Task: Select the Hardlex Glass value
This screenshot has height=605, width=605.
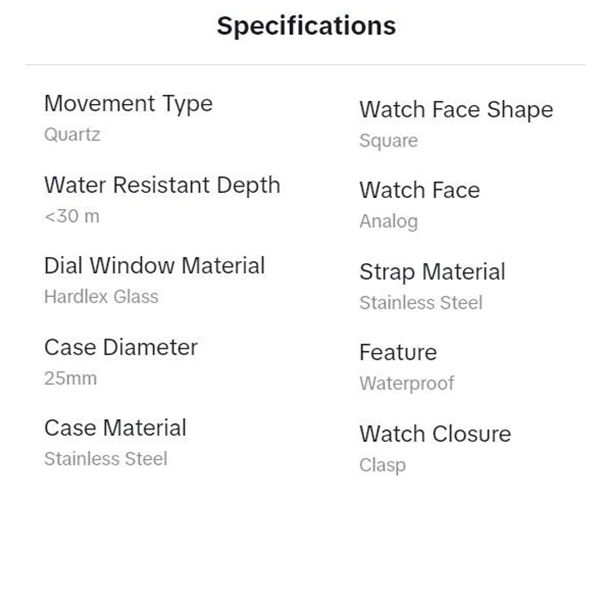Action: (101, 296)
